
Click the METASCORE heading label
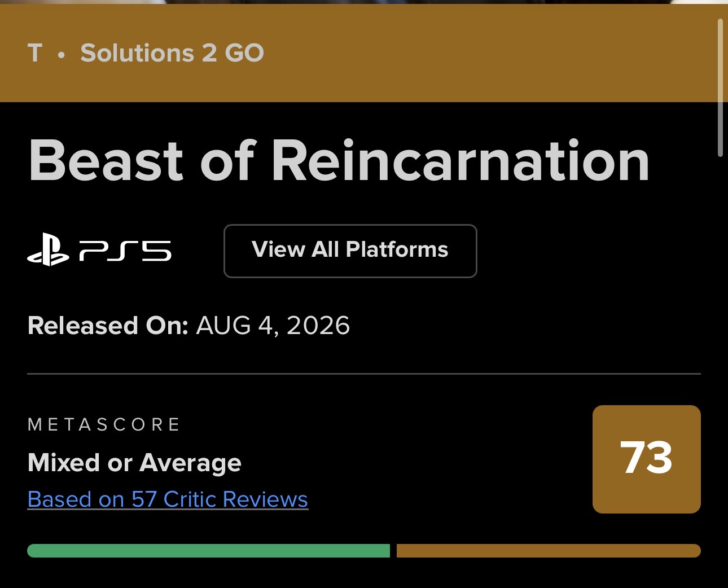104,424
